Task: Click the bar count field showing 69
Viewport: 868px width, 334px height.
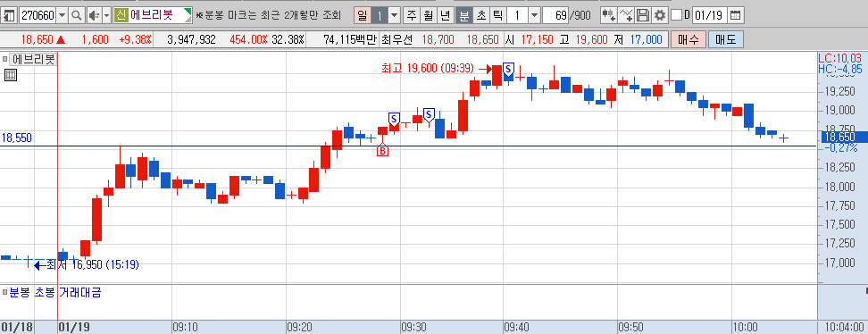Action: pyautogui.click(x=556, y=15)
